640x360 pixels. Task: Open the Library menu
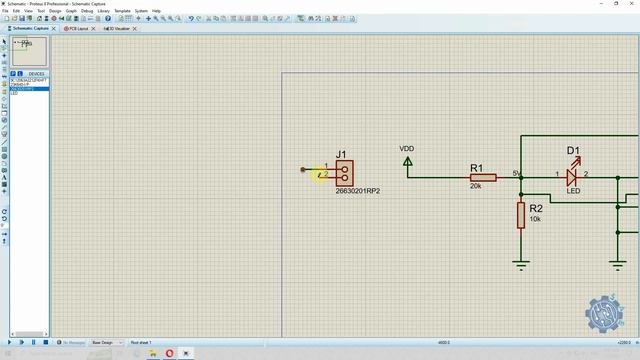(x=104, y=11)
